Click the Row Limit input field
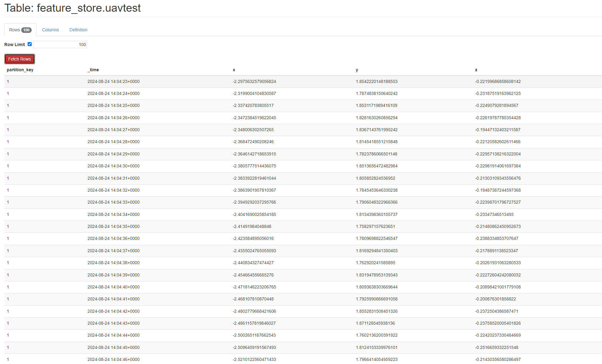This screenshot has width=602, height=364. 60,45
